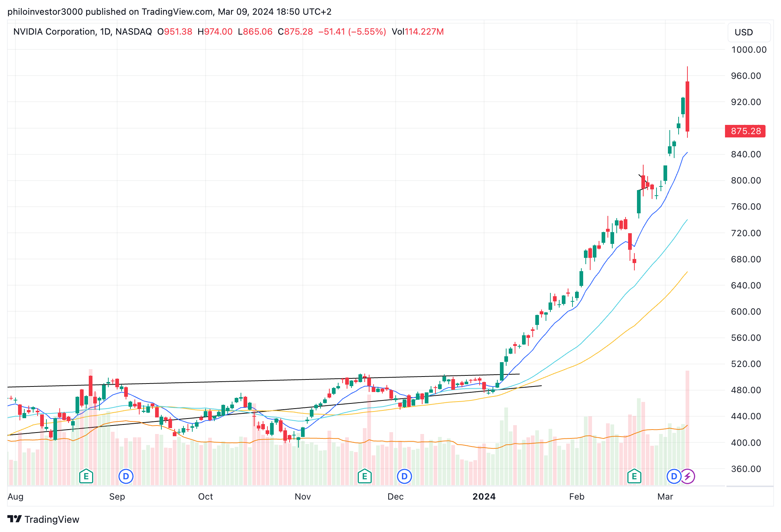781x532 pixels.
Task: Click the 360.00 level on price scale
Action: [x=746, y=469]
